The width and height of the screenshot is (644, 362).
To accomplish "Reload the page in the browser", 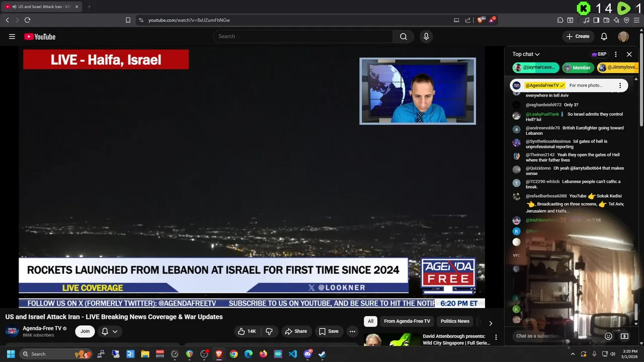I will pos(27,20).
